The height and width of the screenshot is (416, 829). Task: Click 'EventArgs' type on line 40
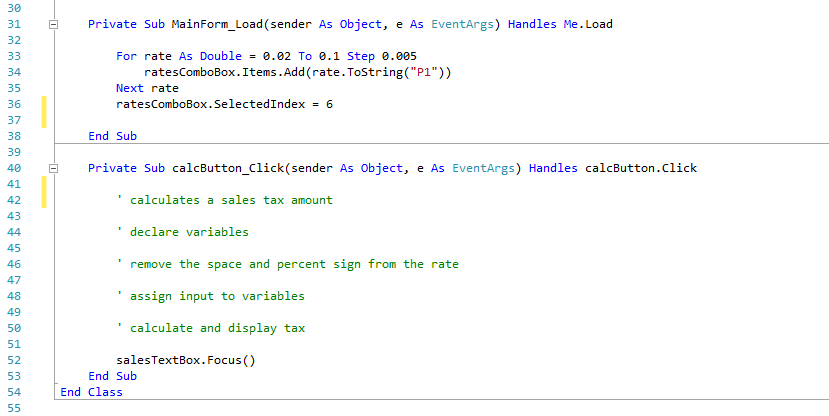point(483,168)
